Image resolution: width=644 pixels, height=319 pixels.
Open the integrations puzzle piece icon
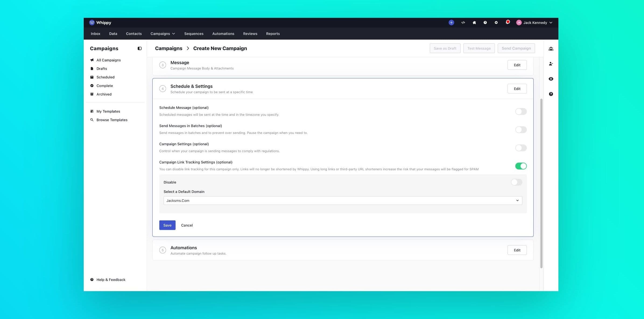pyautogui.click(x=474, y=22)
